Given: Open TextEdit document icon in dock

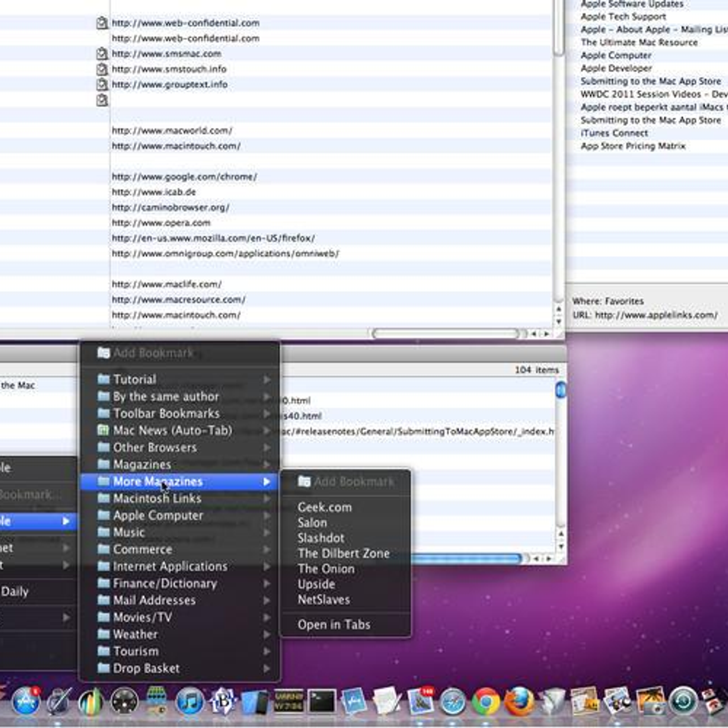Looking at the screenshot, I should pyautogui.click(x=387, y=701).
